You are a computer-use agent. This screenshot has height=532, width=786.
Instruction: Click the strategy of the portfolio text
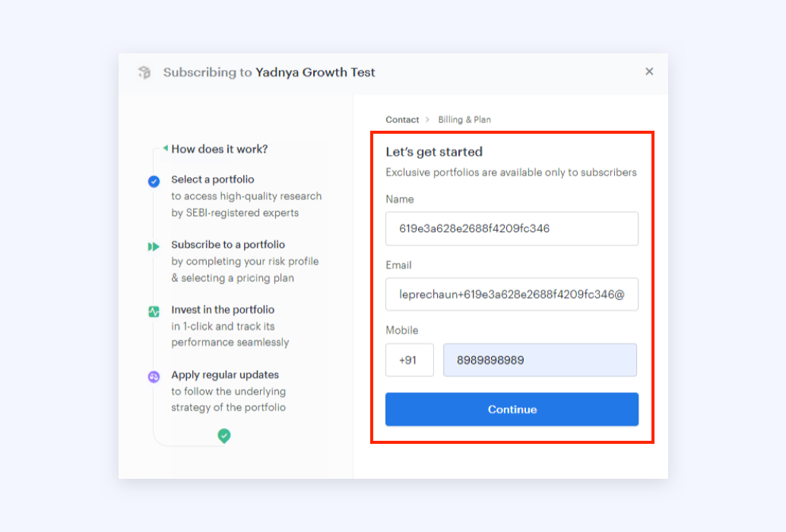229,407
